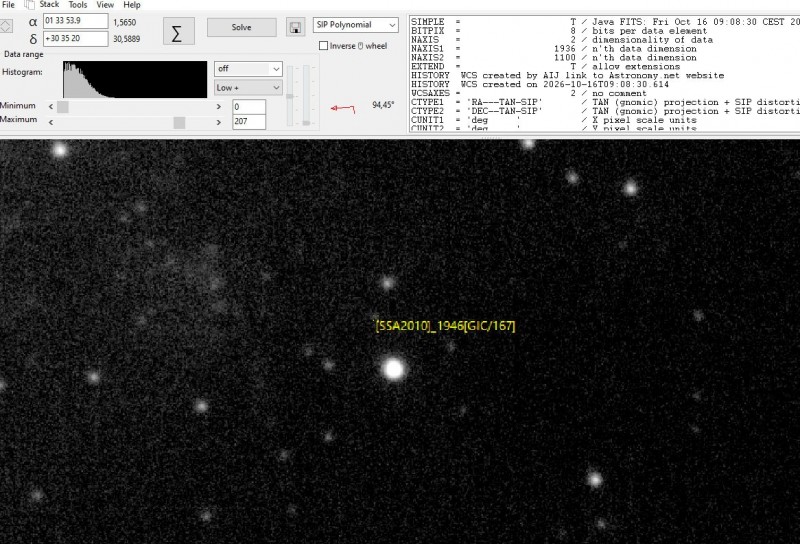
Task: Click the Minimum slider thumb
Action: tap(63, 107)
